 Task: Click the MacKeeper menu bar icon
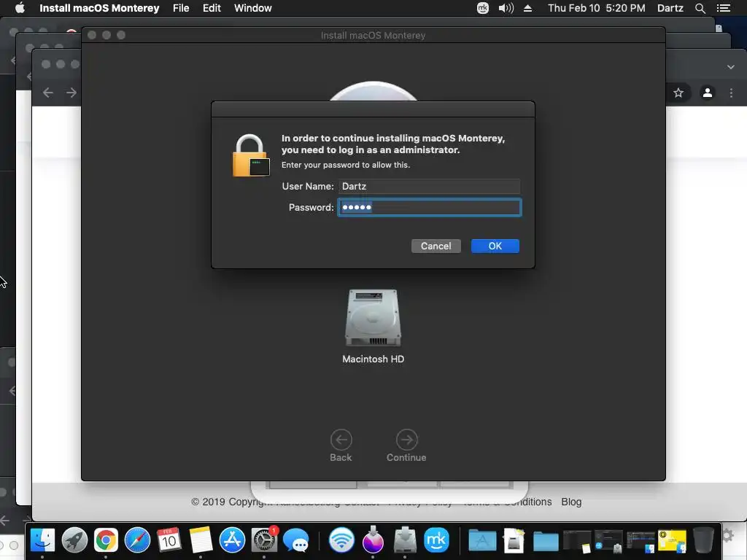click(483, 8)
